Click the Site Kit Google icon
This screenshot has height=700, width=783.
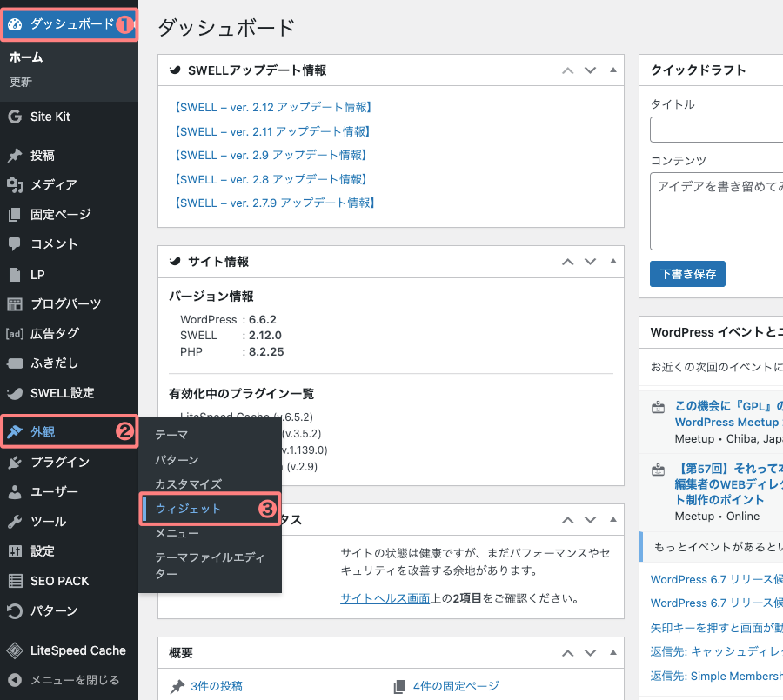pos(15,117)
